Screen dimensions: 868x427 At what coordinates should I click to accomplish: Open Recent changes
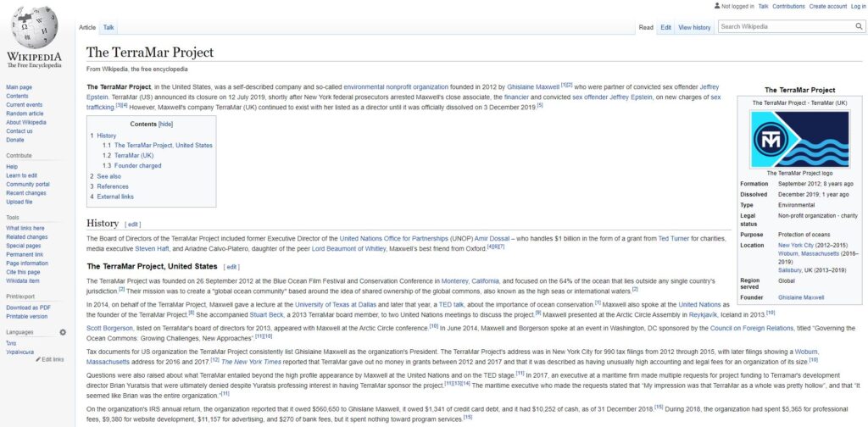(x=26, y=193)
